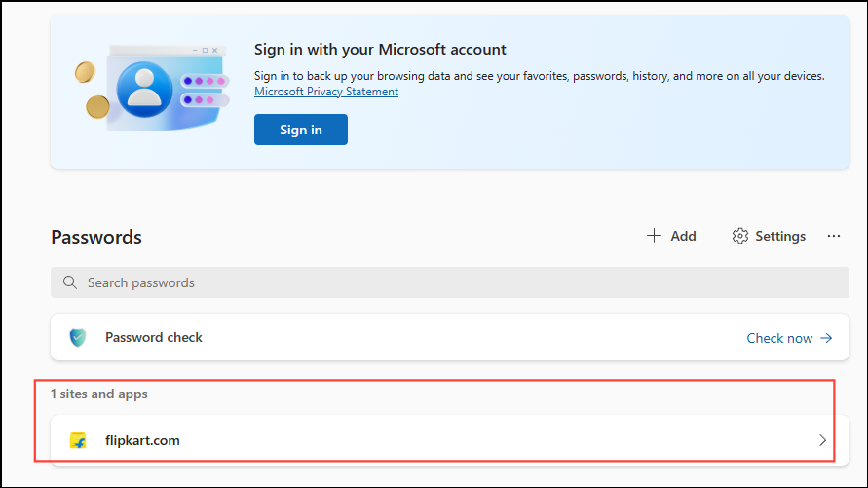Click the arrow next to Check now

(x=826, y=338)
